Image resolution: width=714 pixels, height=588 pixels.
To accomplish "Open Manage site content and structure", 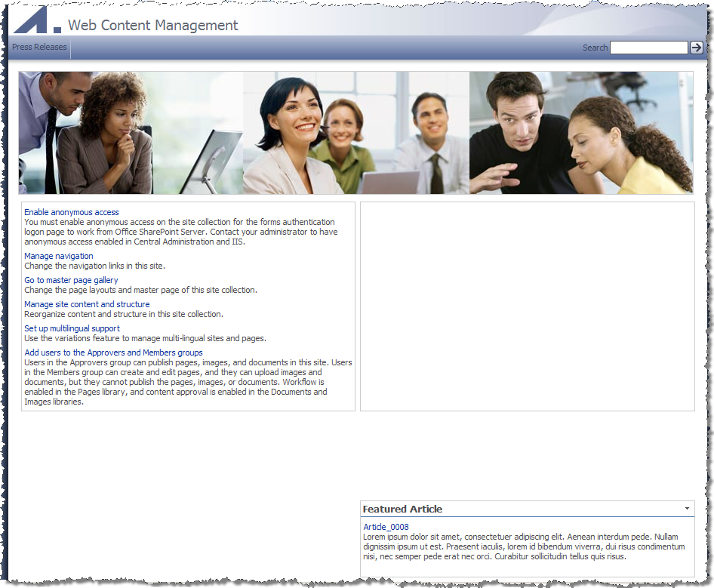I will coord(87,304).
